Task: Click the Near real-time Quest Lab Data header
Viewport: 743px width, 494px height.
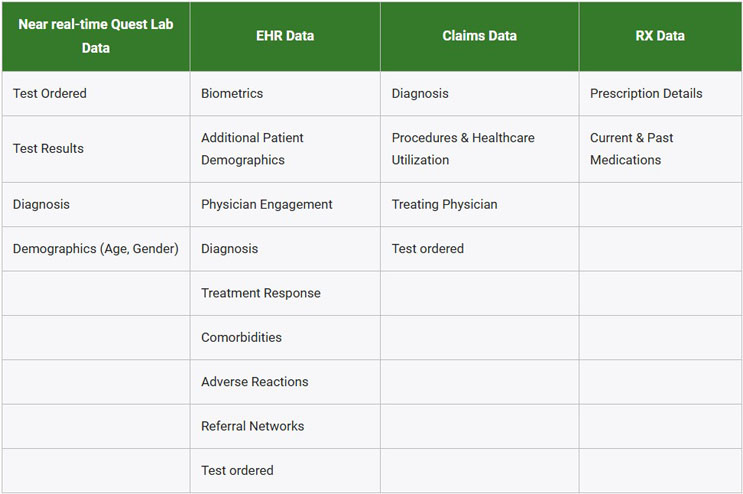Action: [x=96, y=36]
